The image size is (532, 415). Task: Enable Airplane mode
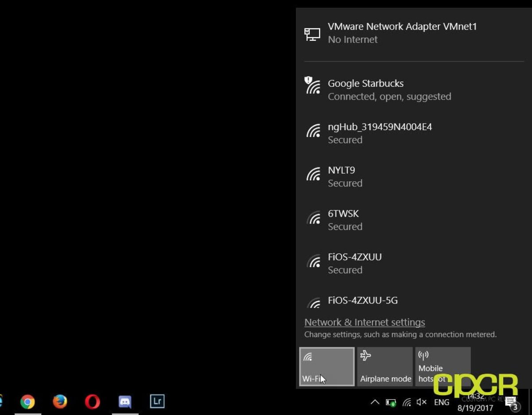[x=385, y=366]
